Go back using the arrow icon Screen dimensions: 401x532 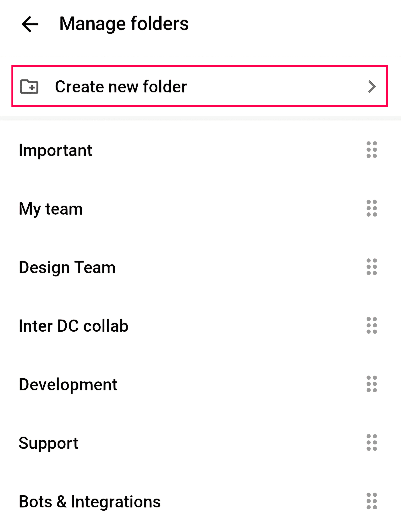pyautogui.click(x=30, y=24)
